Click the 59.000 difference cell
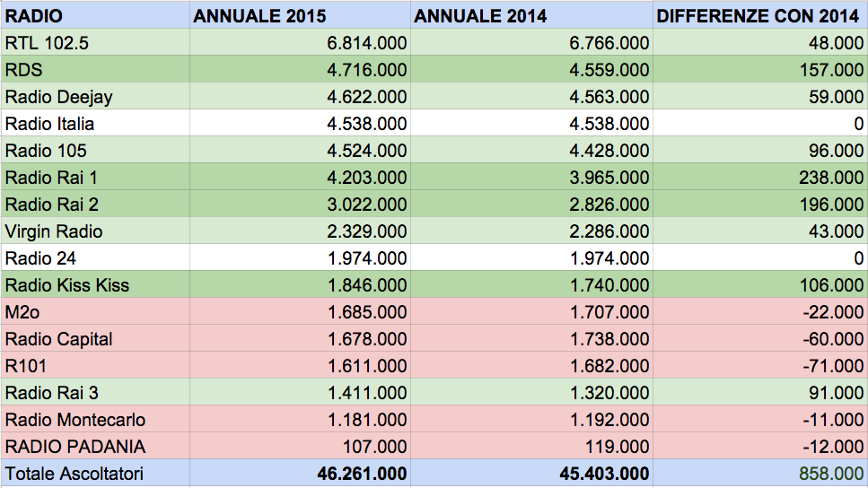868x488 pixels. point(759,97)
